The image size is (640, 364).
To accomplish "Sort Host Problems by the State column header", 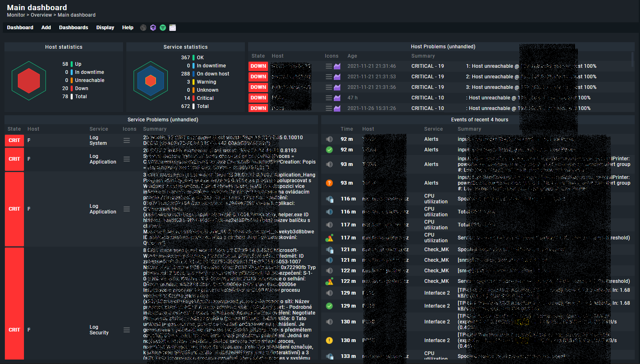I will pos(258,56).
